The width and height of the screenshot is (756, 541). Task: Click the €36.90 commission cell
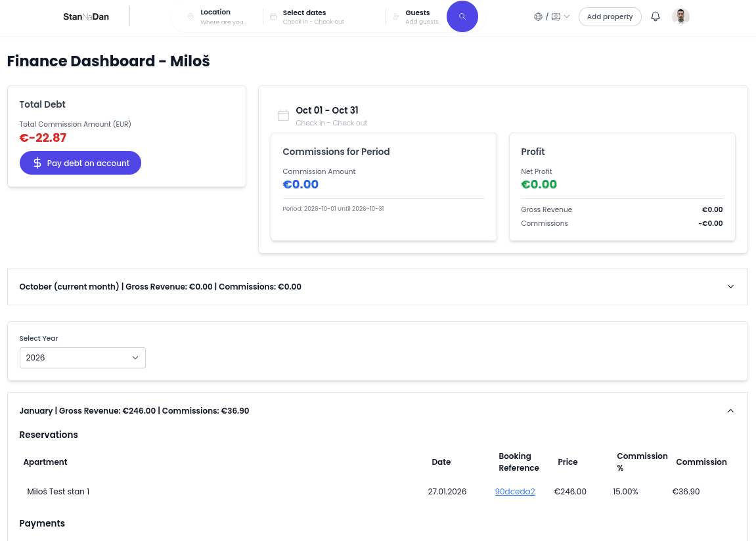(x=686, y=491)
